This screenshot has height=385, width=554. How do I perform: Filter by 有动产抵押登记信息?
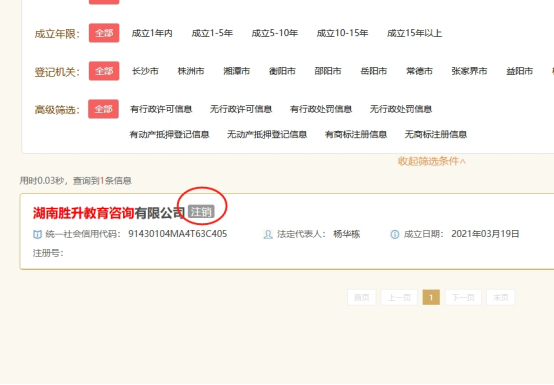pyautogui.click(x=169, y=135)
